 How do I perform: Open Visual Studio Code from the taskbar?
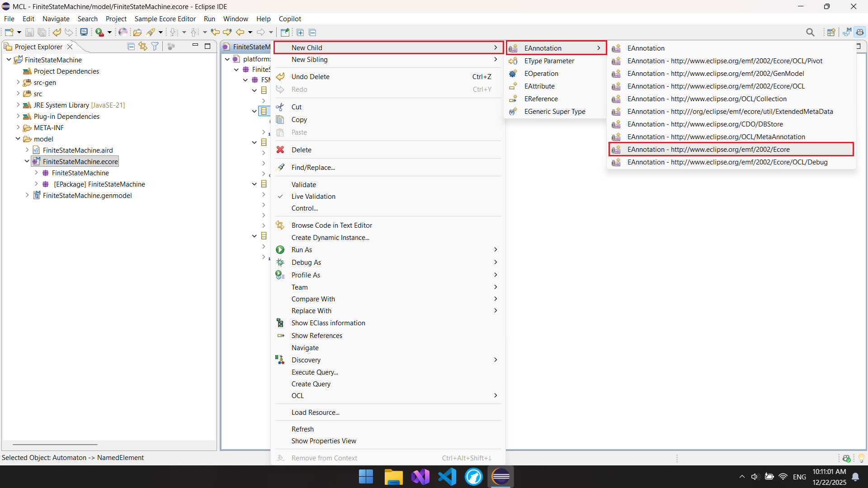(x=447, y=477)
